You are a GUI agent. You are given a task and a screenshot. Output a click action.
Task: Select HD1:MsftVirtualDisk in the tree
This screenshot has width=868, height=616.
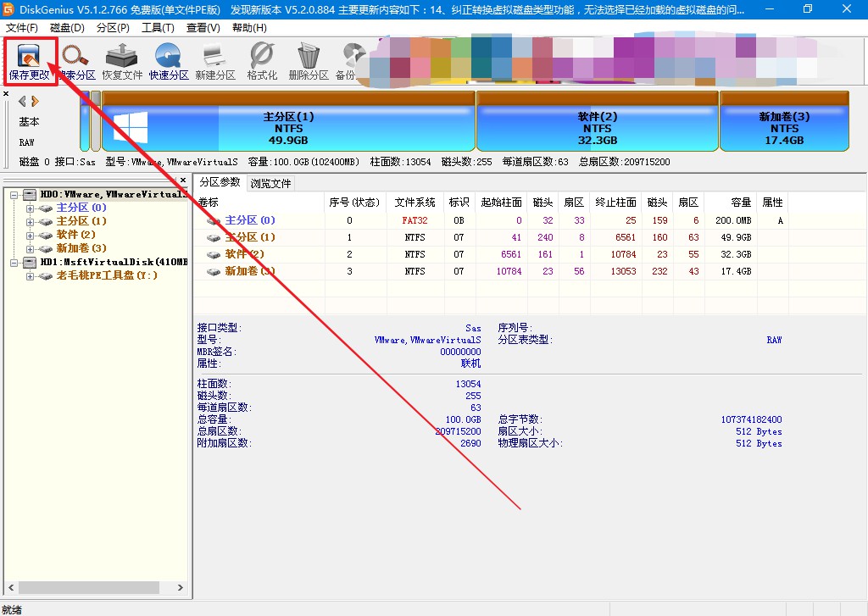[x=114, y=262]
